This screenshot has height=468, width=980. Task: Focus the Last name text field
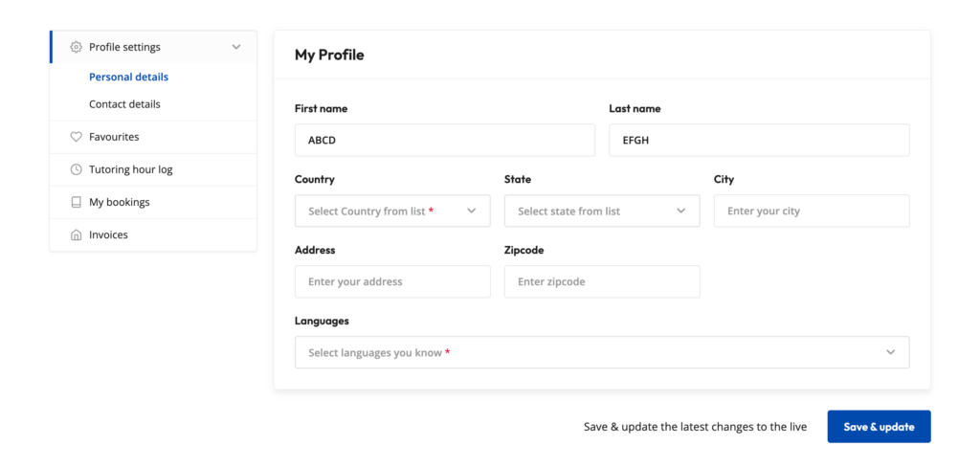point(759,141)
